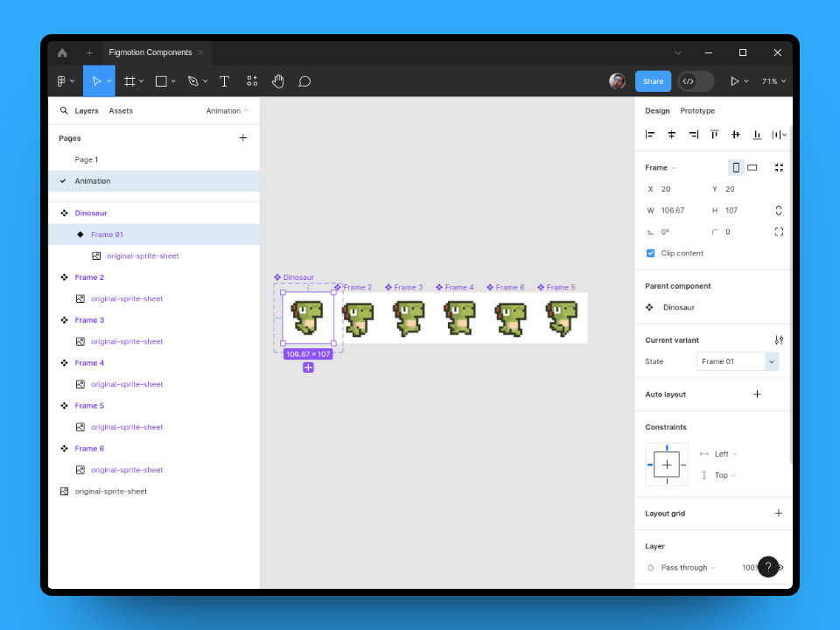Image resolution: width=840 pixels, height=630 pixels.
Task: Select original-sprite-sheet under Frame 01
Action: click(x=154, y=256)
